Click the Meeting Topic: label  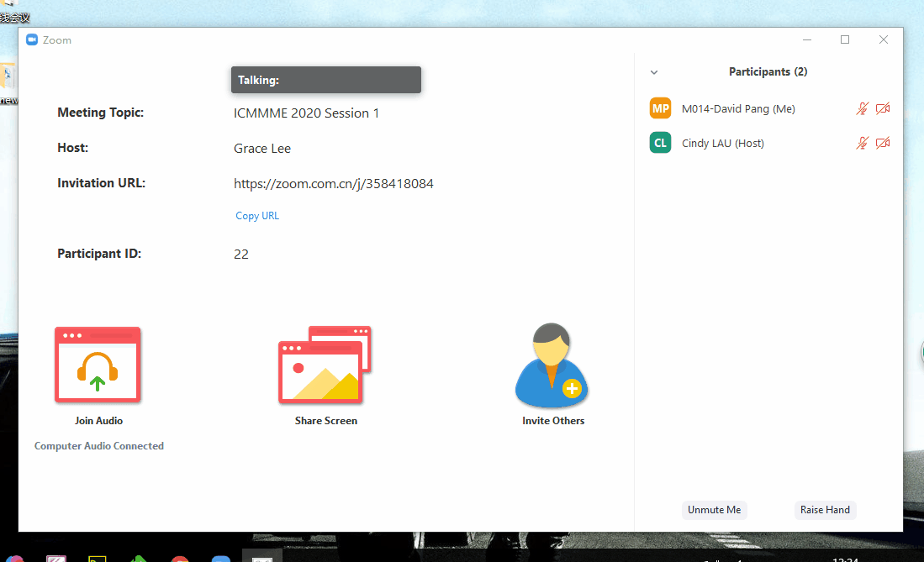100,113
